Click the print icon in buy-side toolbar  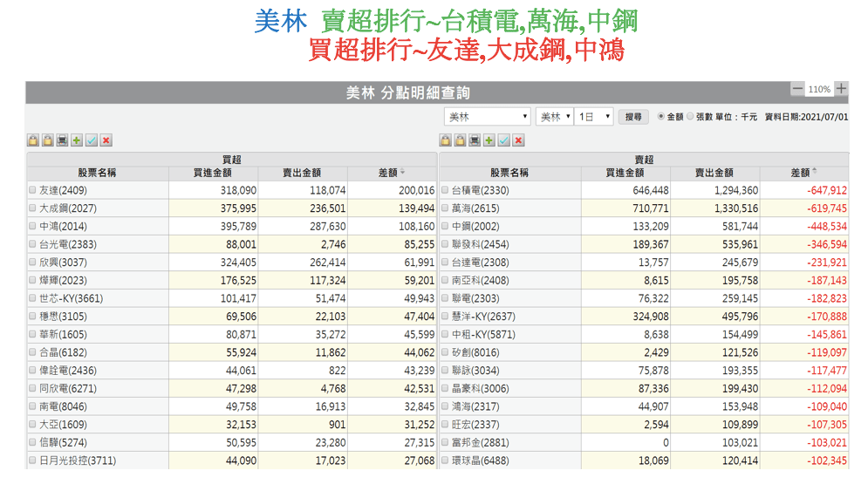(x=62, y=140)
